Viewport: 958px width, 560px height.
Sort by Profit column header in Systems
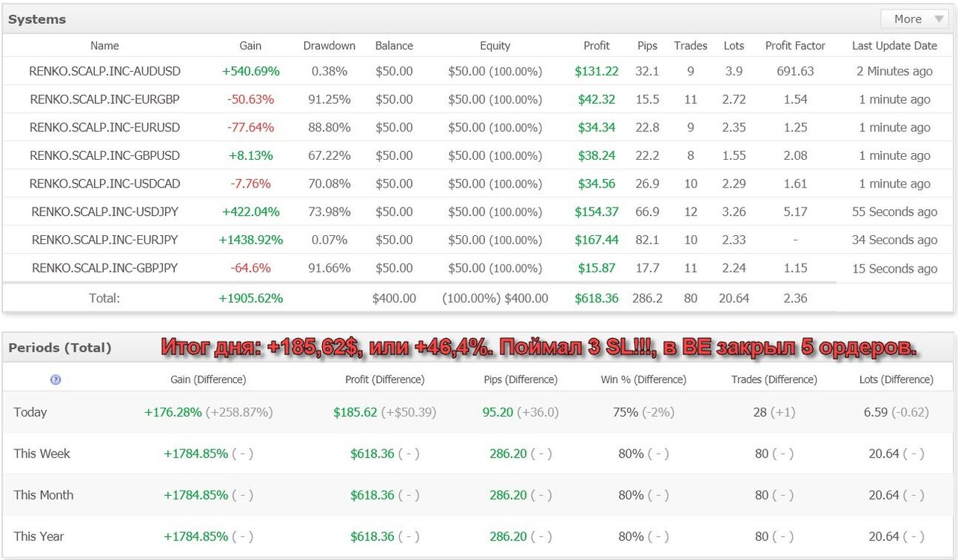596,46
